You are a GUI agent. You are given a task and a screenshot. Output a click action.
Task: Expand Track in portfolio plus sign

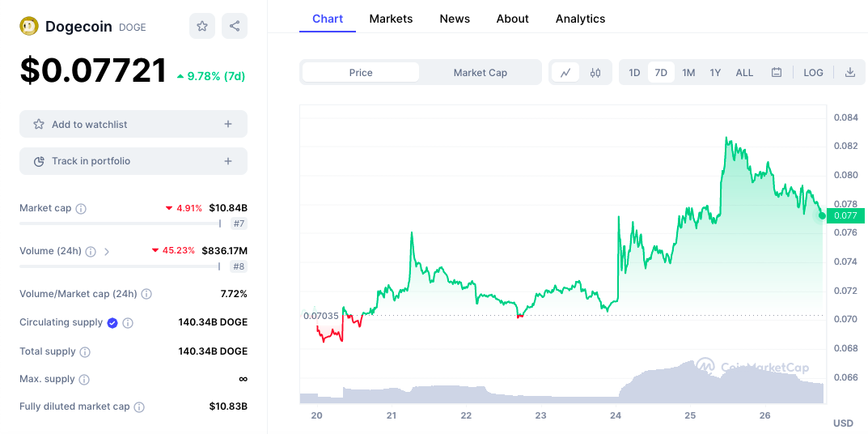tap(228, 161)
